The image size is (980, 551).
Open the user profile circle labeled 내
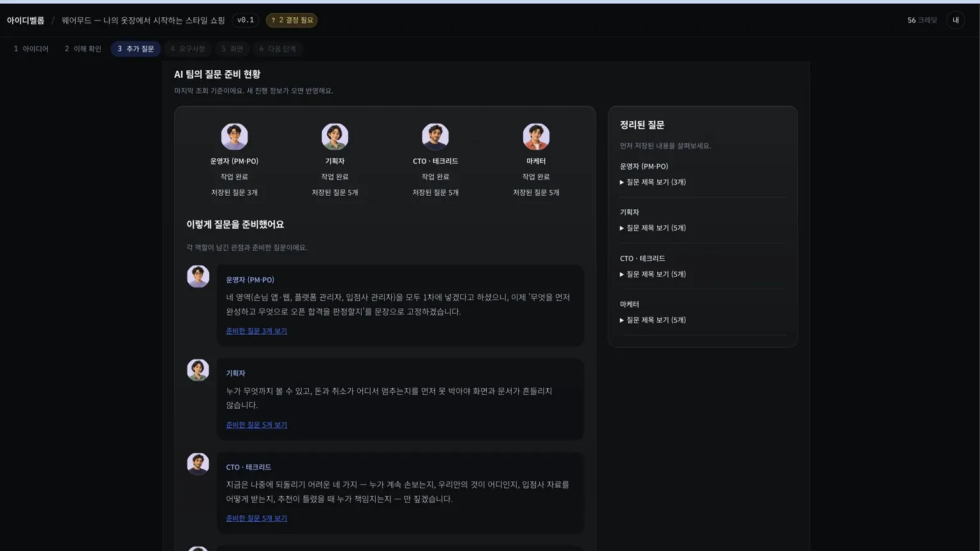pyautogui.click(x=956, y=20)
